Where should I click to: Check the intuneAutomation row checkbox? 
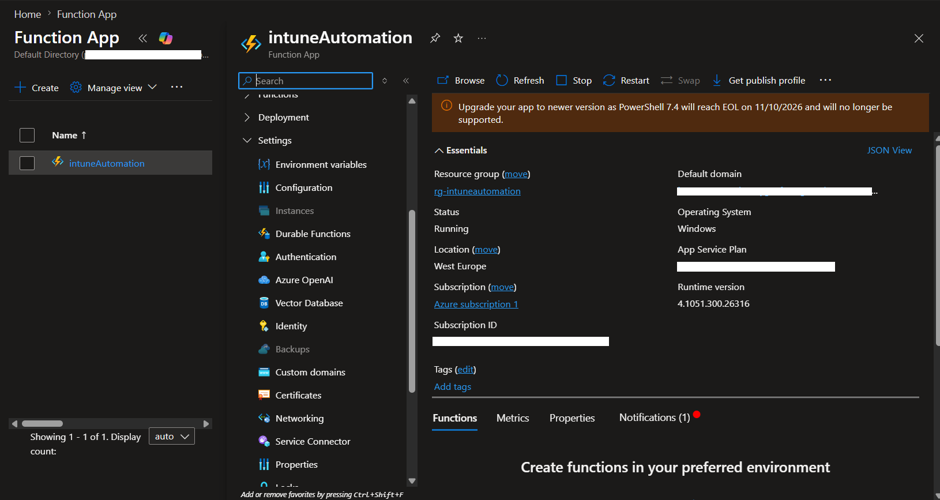27,163
